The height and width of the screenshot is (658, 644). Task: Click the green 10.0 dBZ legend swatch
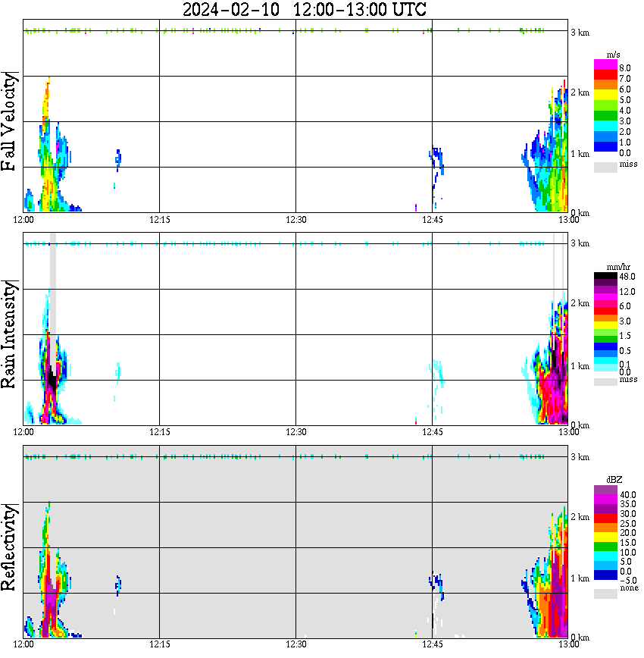point(605,547)
